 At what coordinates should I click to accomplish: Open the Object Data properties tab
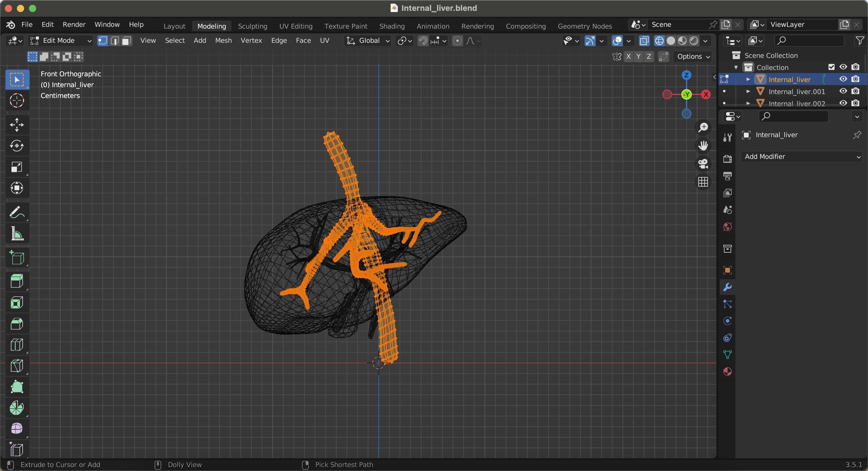point(728,355)
